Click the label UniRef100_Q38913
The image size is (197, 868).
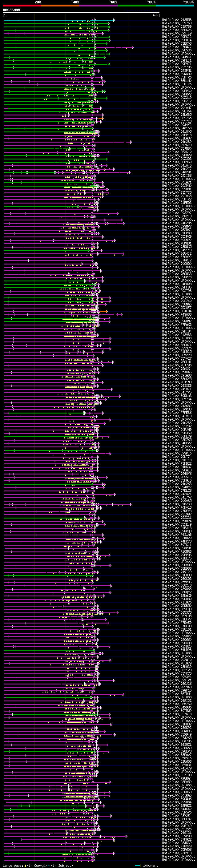coord(177,853)
